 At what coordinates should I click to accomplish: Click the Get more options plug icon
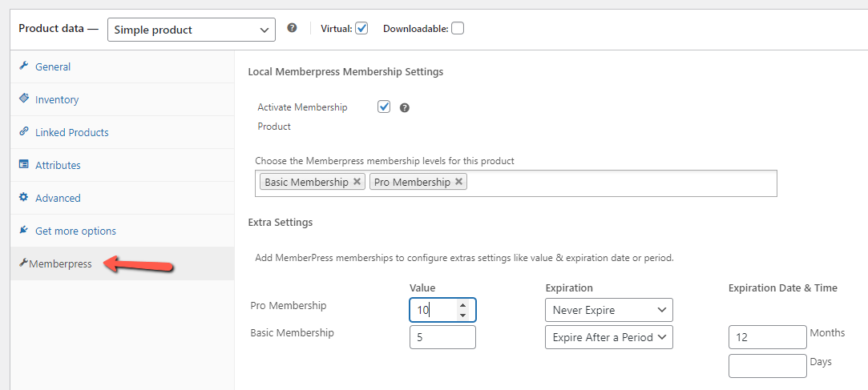click(24, 231)
